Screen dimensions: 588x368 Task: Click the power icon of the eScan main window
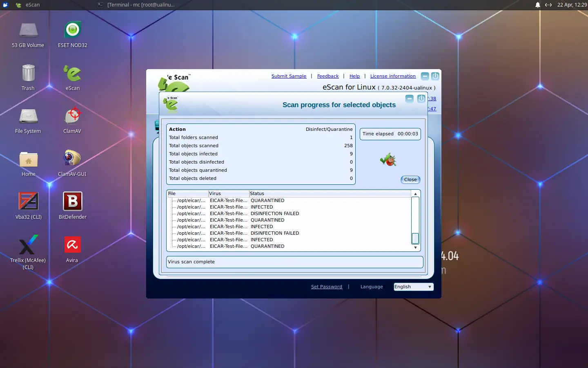pos(435,76)
